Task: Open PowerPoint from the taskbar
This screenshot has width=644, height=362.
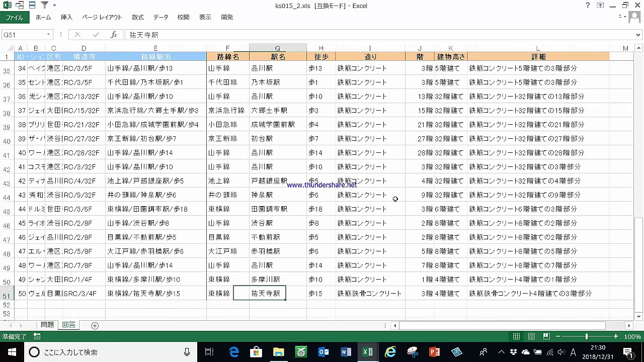Action: pyautogui.click(x=434, y=352)
